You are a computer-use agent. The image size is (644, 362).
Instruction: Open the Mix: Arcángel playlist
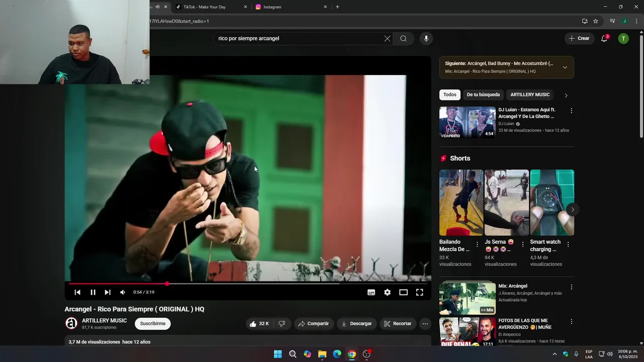pyautogui.click(x=467, y=298)
